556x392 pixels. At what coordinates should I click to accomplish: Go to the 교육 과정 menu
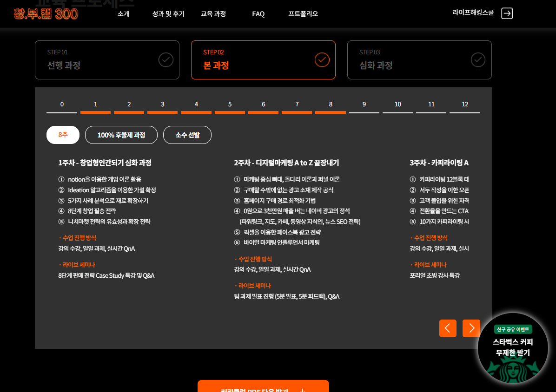point(213,14)
